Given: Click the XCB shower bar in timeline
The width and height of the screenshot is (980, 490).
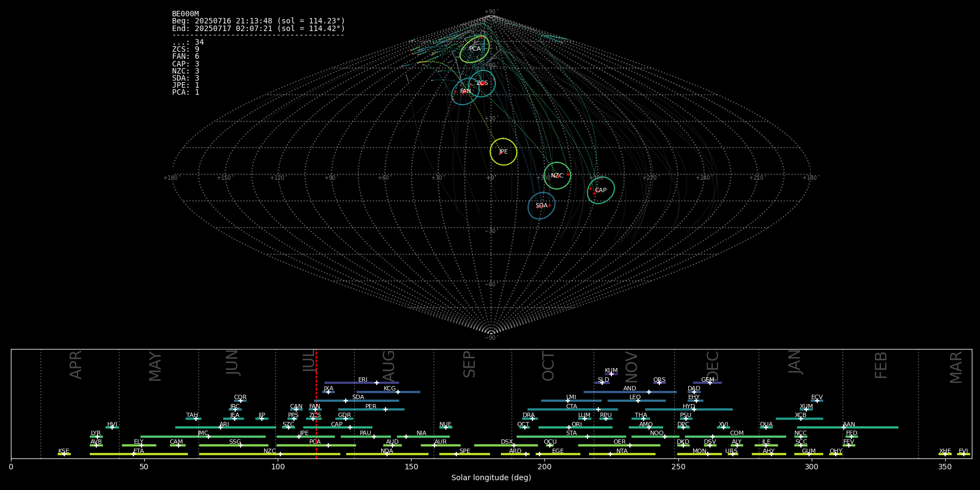Looking at the screenshot, I should [799, 418].
